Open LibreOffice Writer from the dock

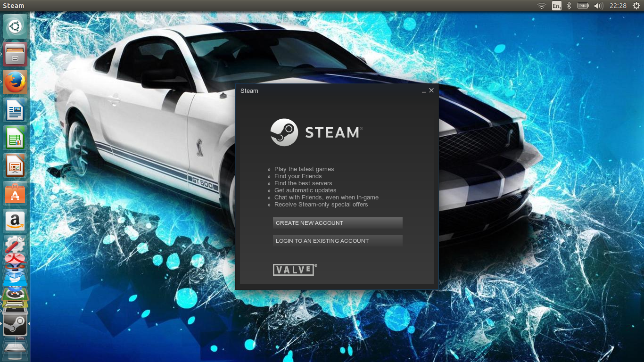(x=15, y=110)
